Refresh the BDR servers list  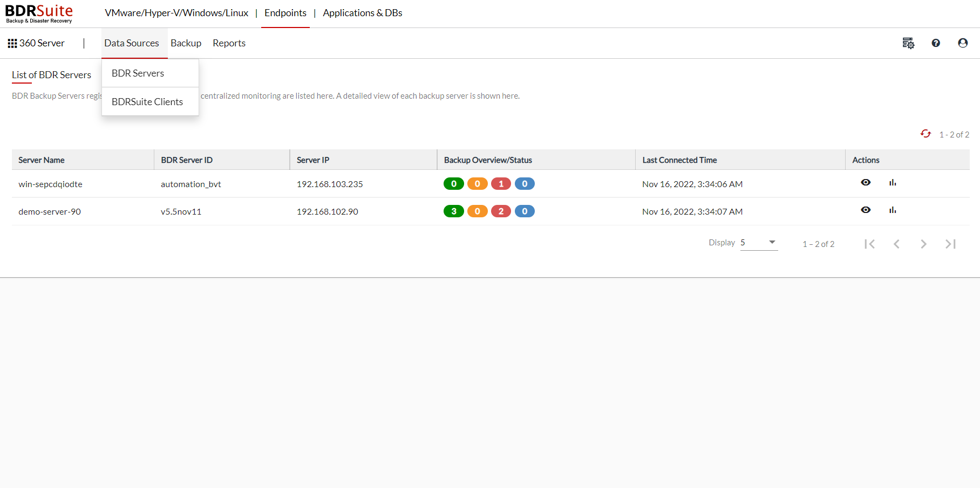click(925, 134)
